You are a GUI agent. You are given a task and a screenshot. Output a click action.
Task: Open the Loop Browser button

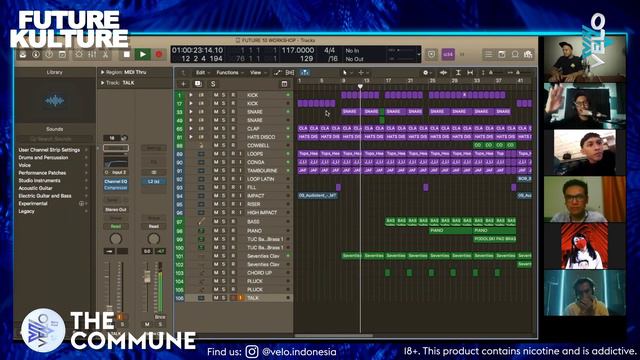(x=515, y=54)
